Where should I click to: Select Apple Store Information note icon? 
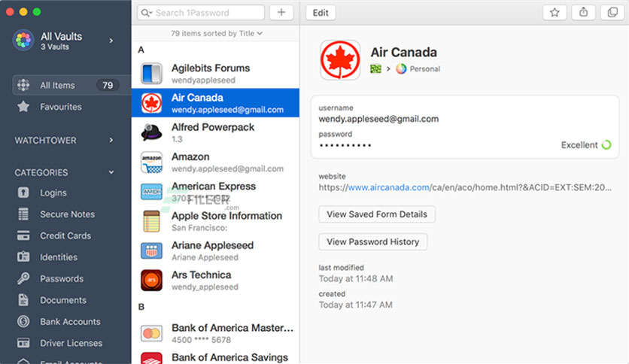[x=151, y=221]
